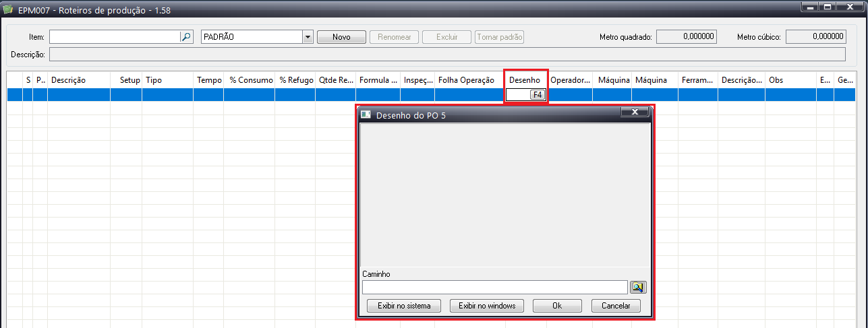Browse for file path in Desenho dialog
868x328 pixels.
637,288
